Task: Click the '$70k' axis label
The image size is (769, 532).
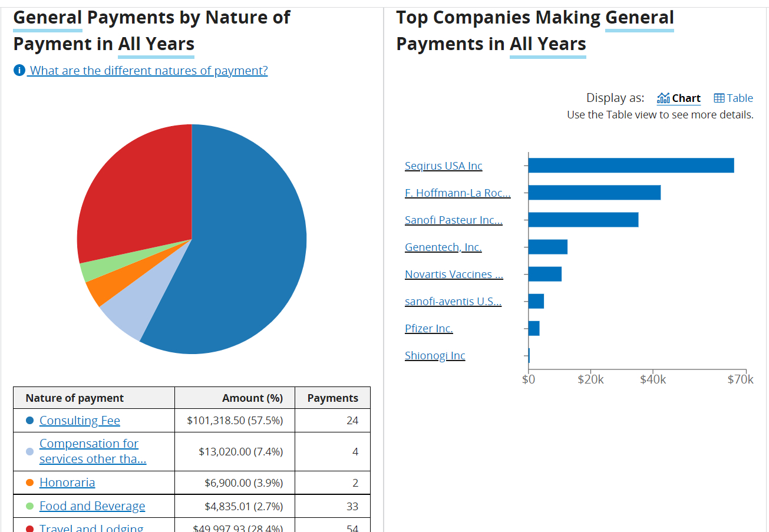Action: pos(741,379)
